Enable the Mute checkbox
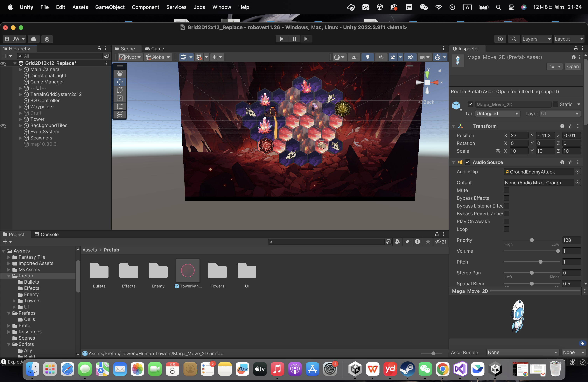 [x=507, y=190]
